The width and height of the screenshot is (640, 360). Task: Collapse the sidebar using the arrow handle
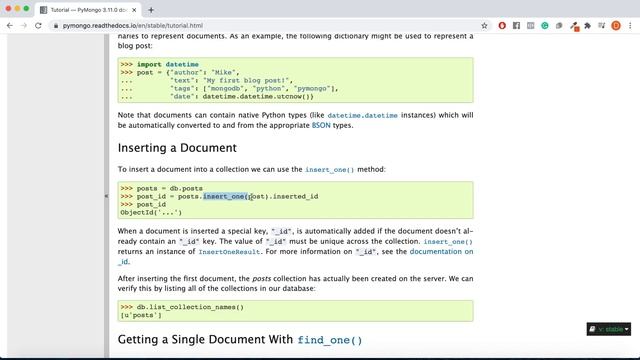(x=107, y=196)
